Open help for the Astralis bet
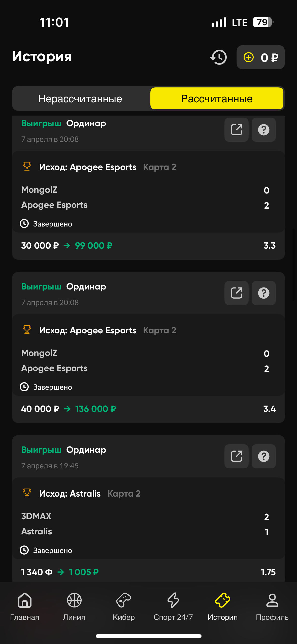297x644 pixels. pos(263,456)
